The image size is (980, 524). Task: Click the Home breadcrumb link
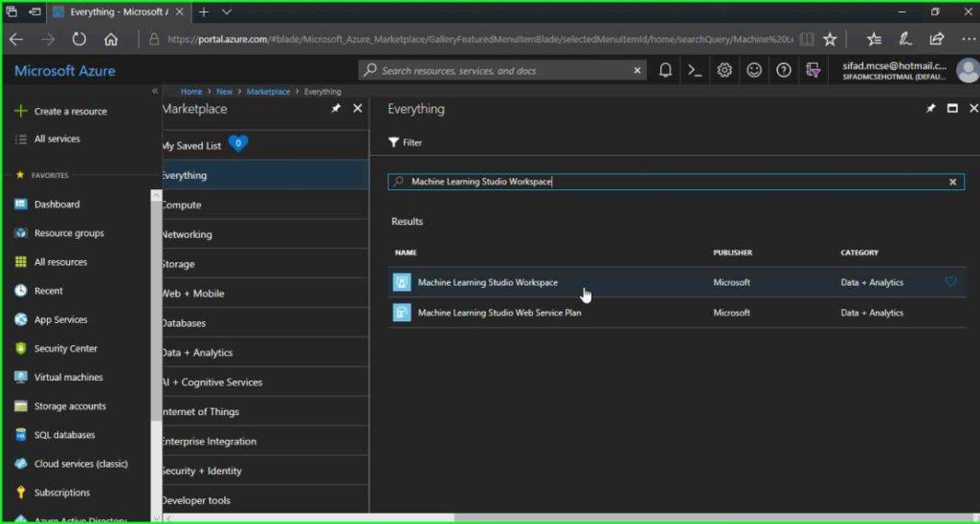(191, 91)
